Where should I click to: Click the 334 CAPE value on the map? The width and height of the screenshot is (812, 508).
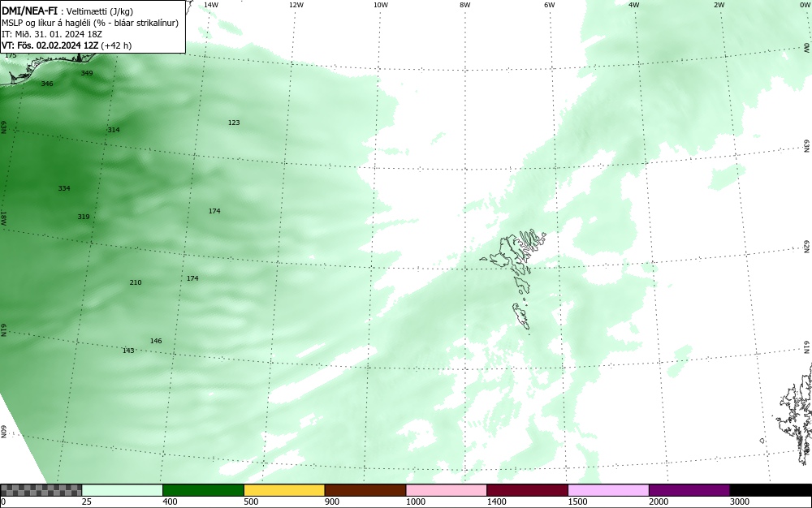click(63, 187)
